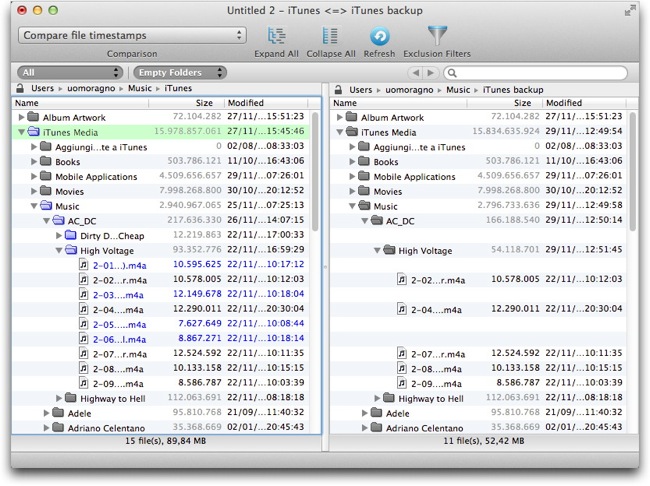This screenshot has height=486, width=650.
Task: Click the left pane vertical scrollbar
Action: pyautogui.click(x=315, y=172)
